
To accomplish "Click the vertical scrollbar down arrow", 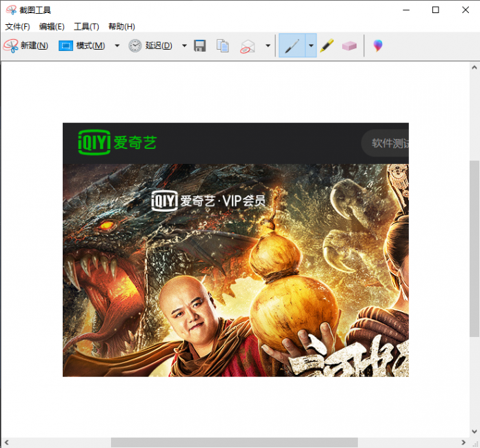I will point(474,431).
